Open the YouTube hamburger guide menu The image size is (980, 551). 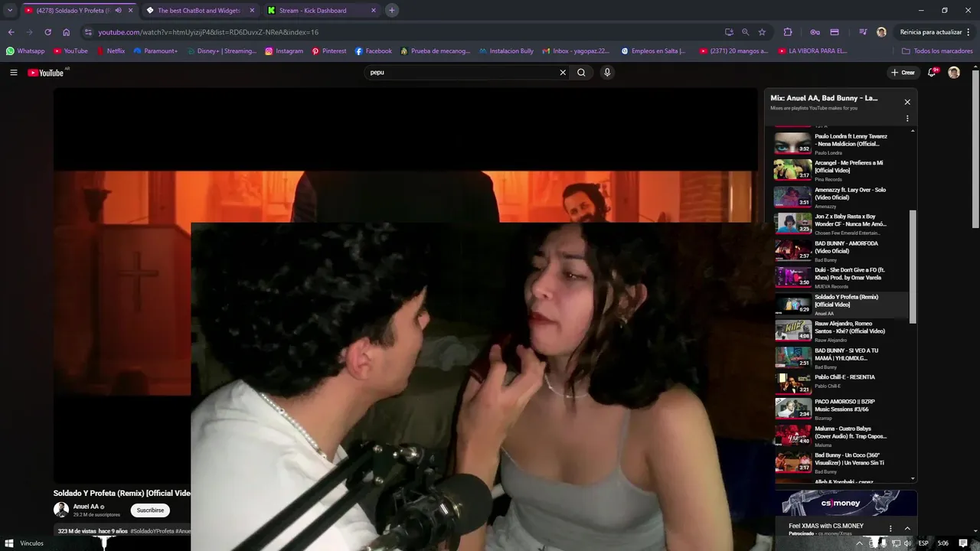click(13, 73)
